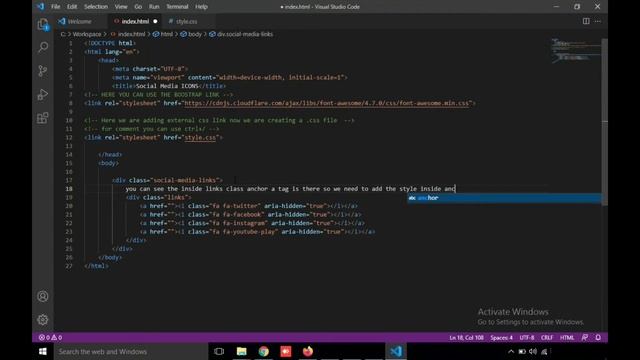
Task: Follow the style.css href link
Action: tap(200, 138)
